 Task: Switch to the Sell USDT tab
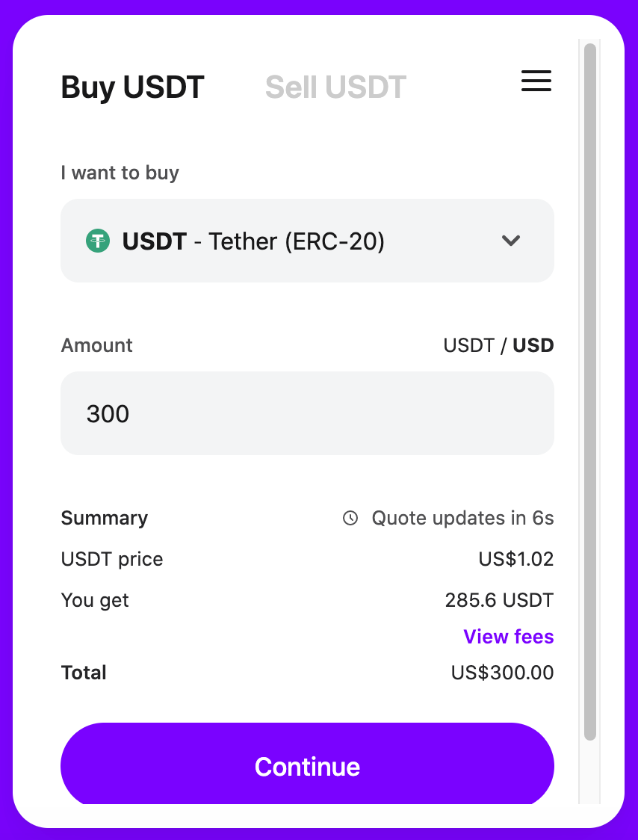click(336, 87)
